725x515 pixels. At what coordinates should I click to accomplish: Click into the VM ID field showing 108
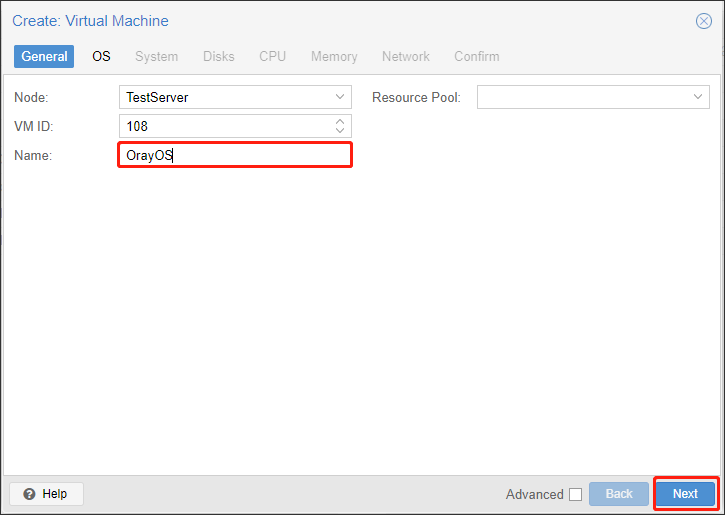226,126
